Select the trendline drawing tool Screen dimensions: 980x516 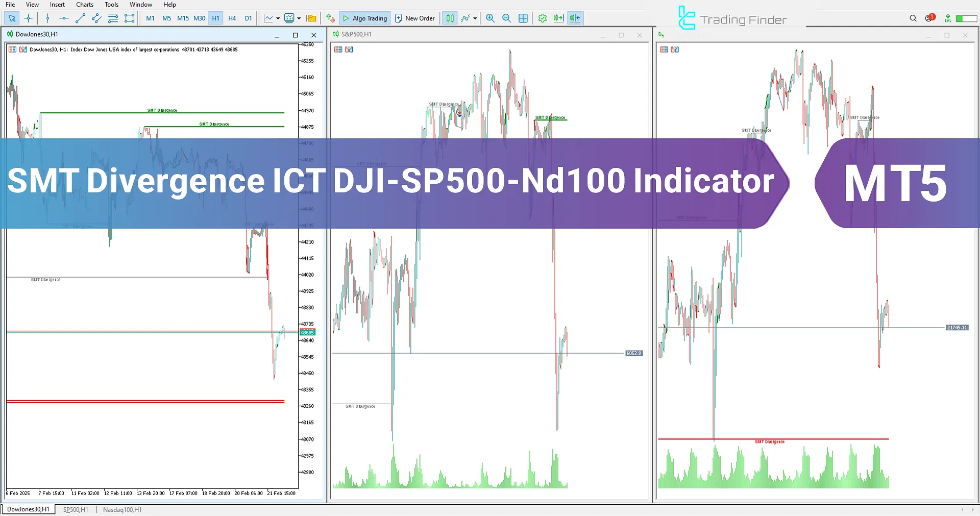click(80, 18)
